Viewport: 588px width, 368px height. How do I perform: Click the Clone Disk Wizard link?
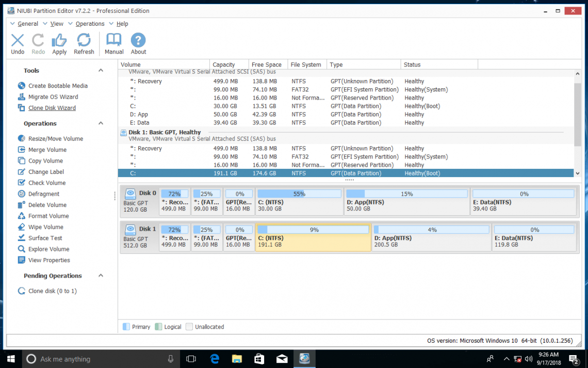52,108
